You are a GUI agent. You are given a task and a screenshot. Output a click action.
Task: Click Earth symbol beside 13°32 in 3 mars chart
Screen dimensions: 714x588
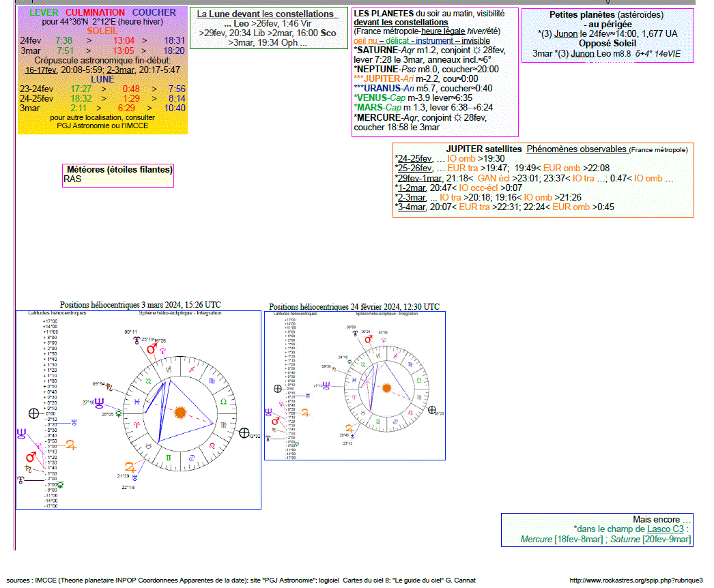pos(244,432)
